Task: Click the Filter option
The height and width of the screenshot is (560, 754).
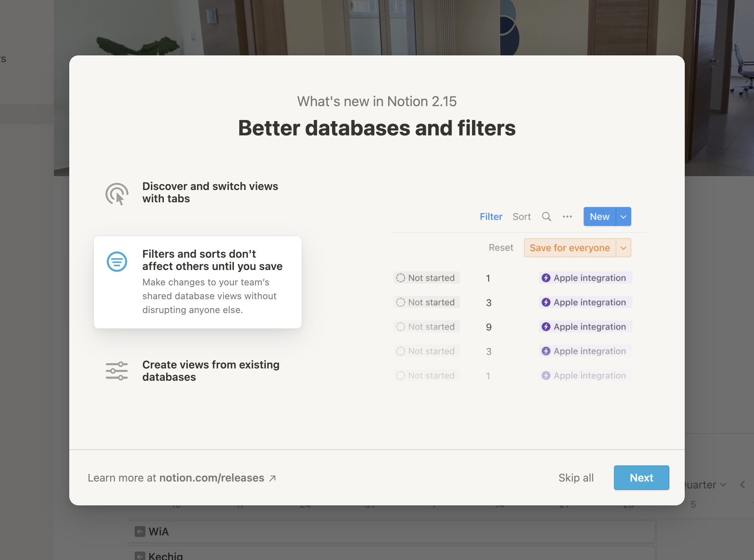Action: point(491,217)
